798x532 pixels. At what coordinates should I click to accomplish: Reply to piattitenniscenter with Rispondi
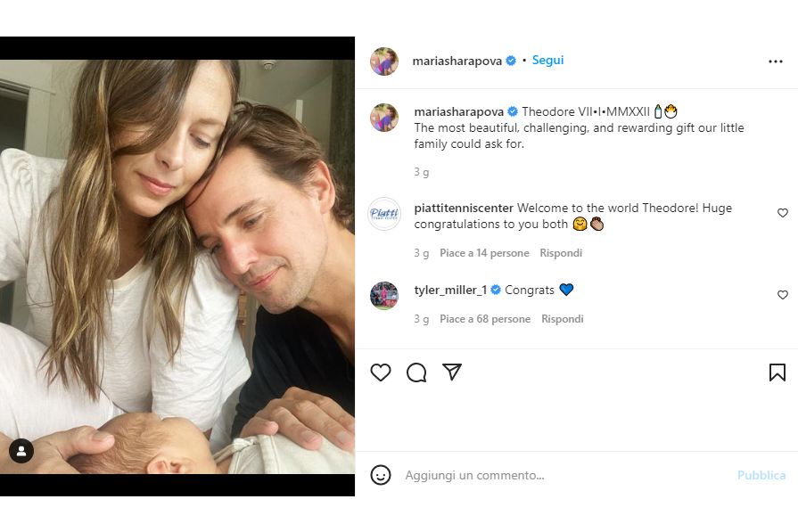pyautogui.click(x=562, y=253)
